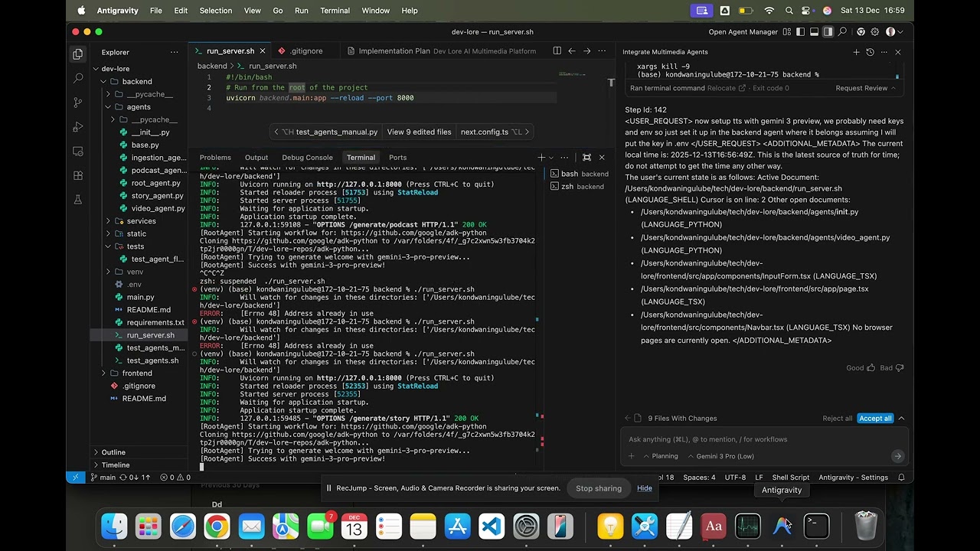Click Stop sharing in recorder bar
The height and width of the screenshot is (551, 980).
click(x=599, y=488)
